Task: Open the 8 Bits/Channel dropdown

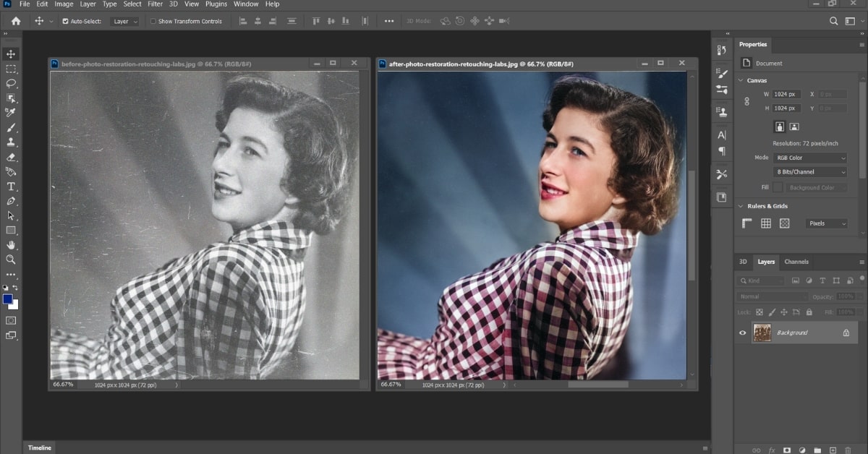Action: pyautogui.click(x=810, y=172)
